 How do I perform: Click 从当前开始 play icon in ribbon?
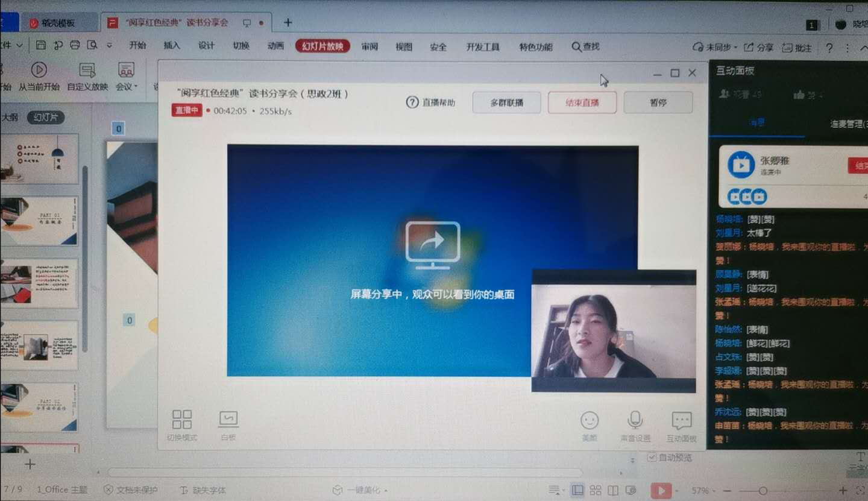39,71
